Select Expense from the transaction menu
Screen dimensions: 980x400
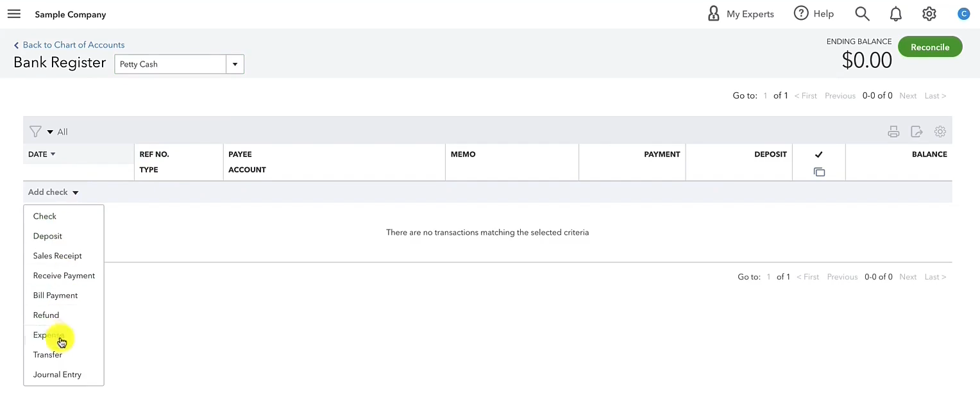[49, 335]
